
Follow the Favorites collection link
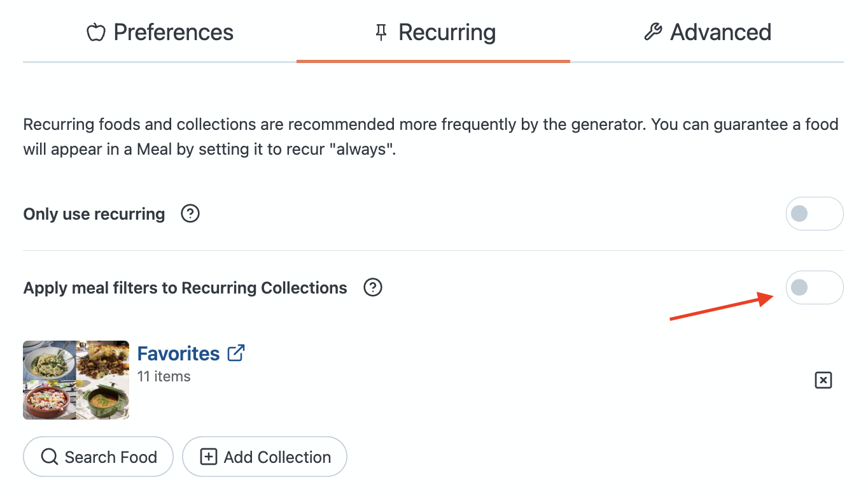point(178,353)
